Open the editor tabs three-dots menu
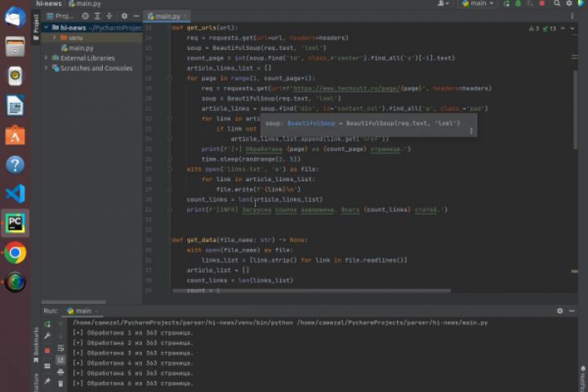Screen dimensions: 588x392 coord(572,16)
